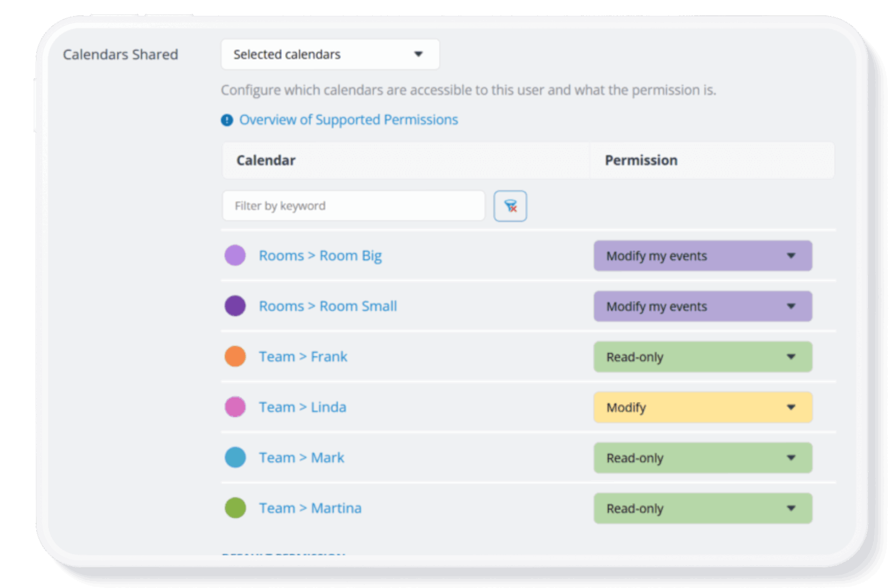Click the orange color dot for Frank
The height and width of the screenshot is (588, 891).
click(235, 357)
